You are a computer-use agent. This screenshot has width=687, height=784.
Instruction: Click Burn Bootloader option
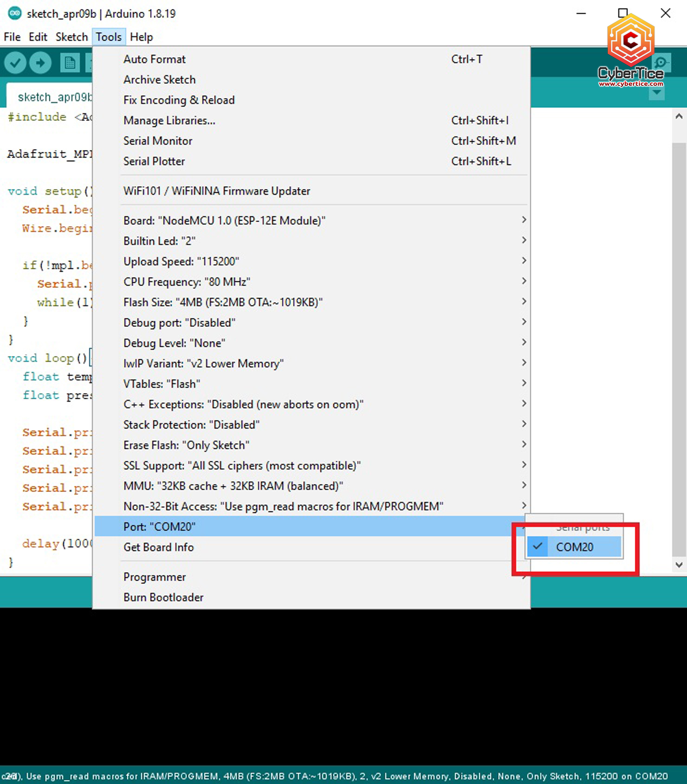pyautogui.click(x=164, y=597)
